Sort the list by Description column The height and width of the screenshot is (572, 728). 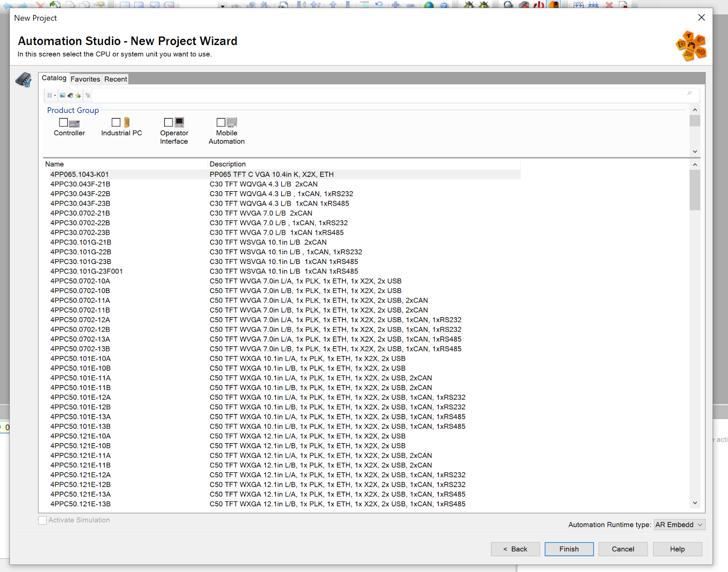364,164
